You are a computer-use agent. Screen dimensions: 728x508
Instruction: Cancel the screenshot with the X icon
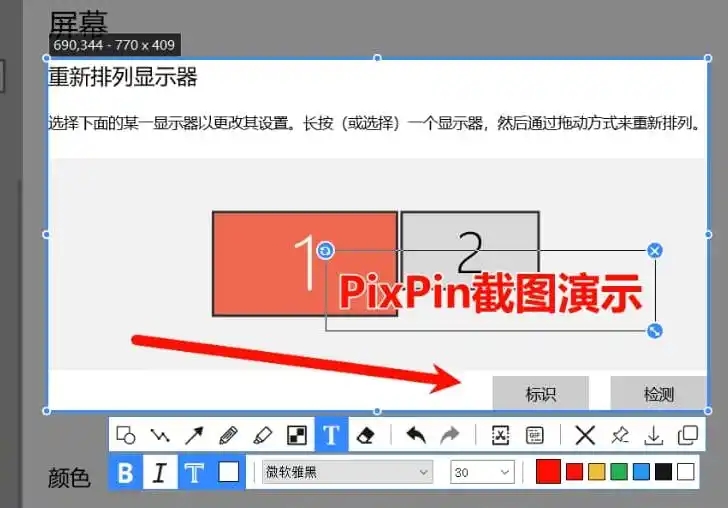585,435
